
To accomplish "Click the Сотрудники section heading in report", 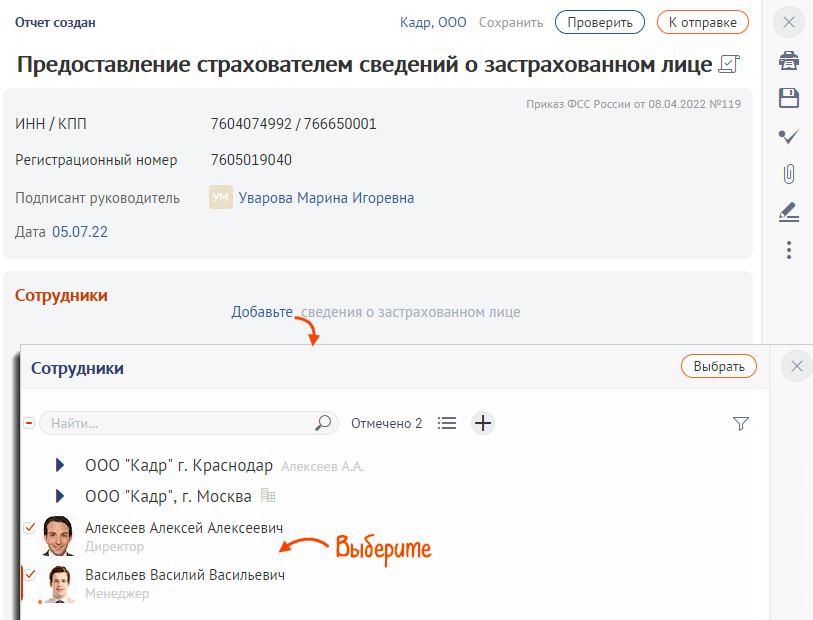I will [x=61, y=295].
